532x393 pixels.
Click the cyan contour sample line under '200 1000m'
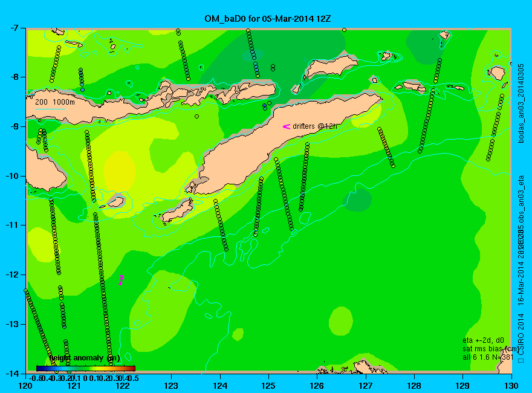50,109
